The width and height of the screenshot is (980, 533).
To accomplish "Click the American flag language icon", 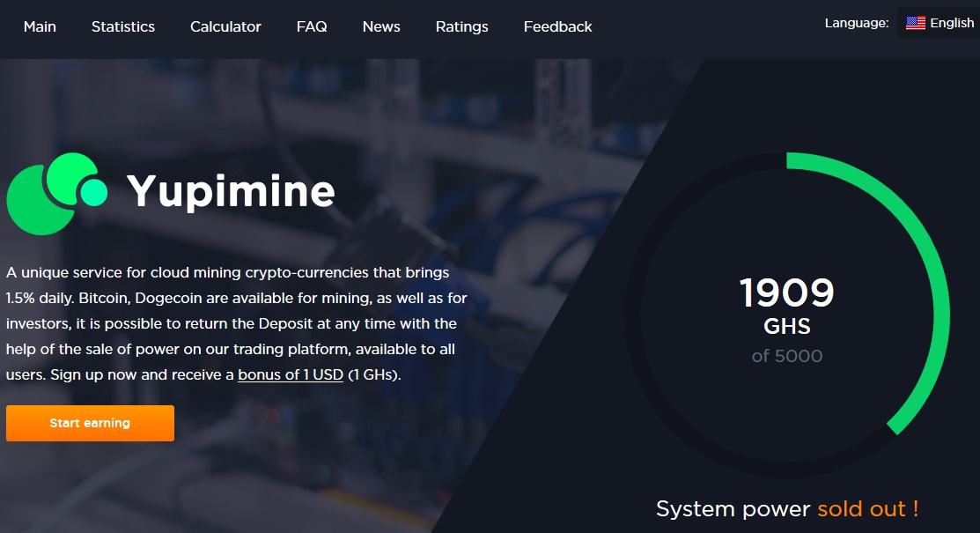I will pos(914,23).
